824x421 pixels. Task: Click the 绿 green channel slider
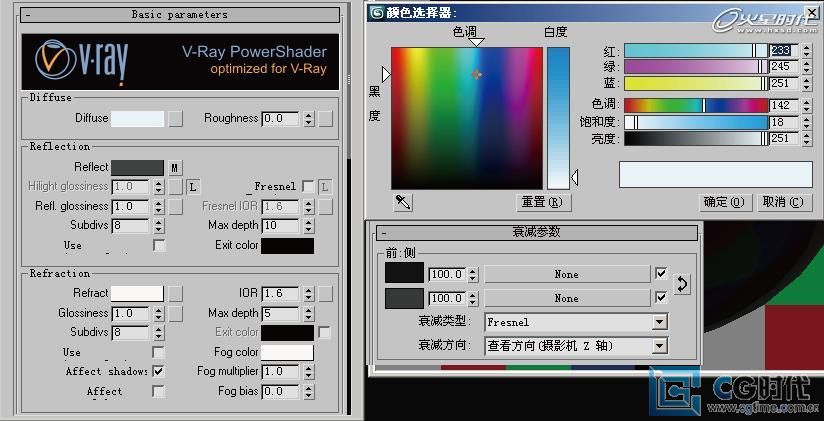click(696, 67)
